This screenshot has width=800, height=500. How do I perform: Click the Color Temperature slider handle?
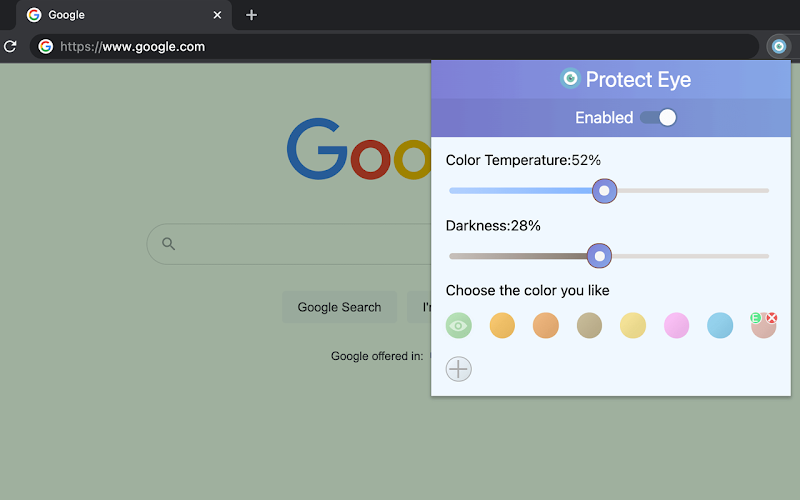click(x=604, y=190)
